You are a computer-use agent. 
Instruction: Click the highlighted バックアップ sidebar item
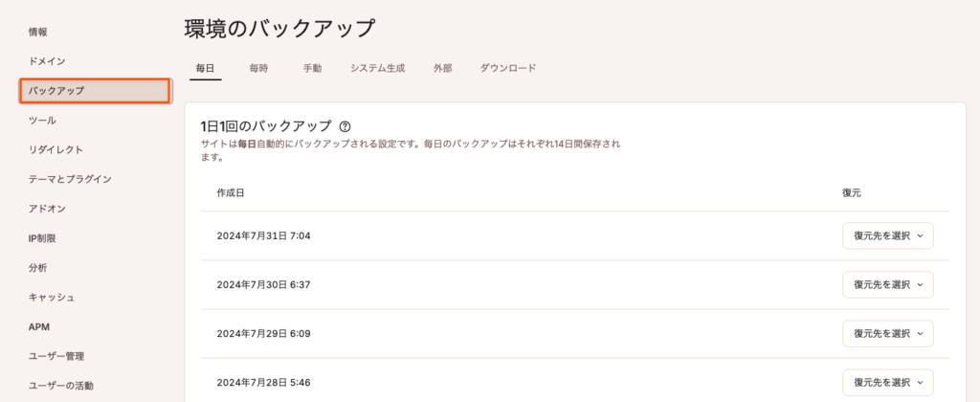coord(94,91)
